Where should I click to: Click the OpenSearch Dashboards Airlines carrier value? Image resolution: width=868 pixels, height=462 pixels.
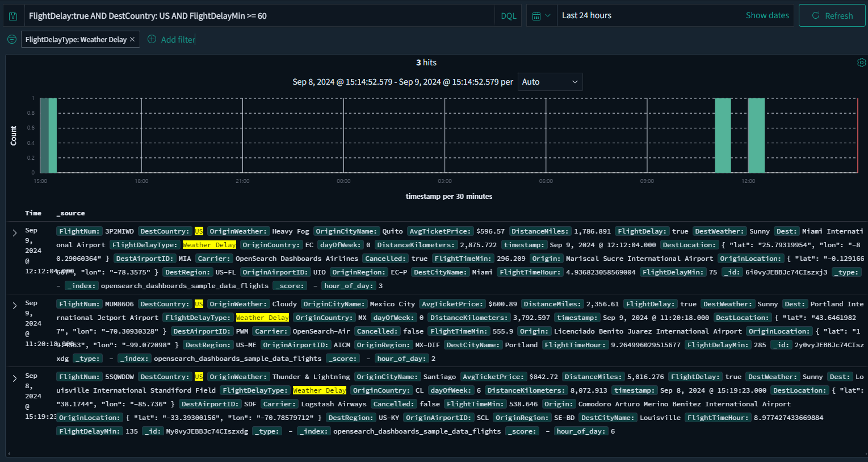[x=297, y=259]
